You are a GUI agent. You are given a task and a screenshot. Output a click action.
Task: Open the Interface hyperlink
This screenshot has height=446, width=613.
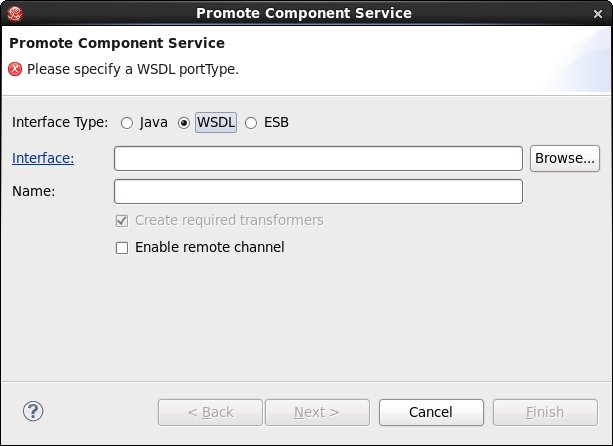43,158
